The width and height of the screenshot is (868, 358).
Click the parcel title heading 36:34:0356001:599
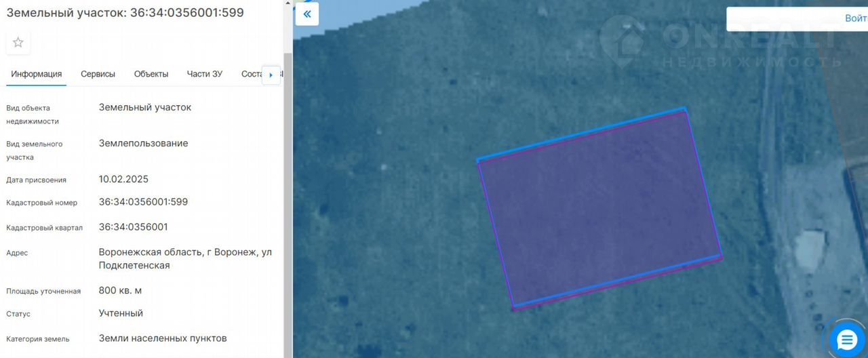click(x=125, y=13)
